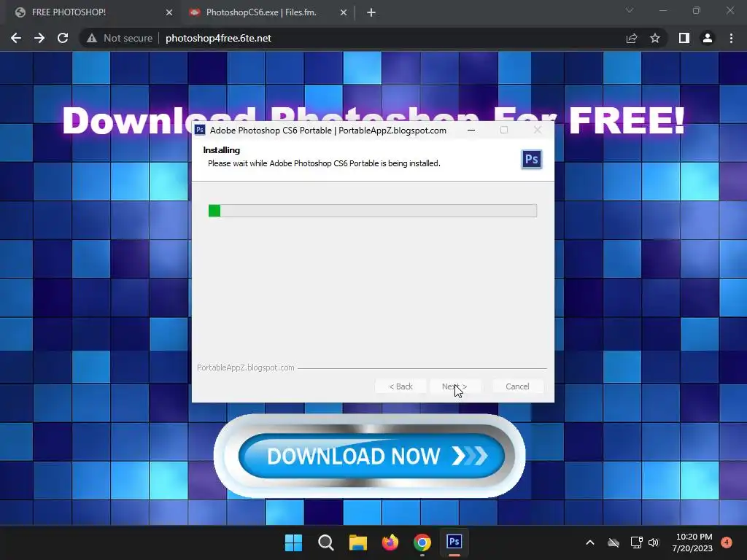Viewport: 747px width, 560px height.
Task: Click the Not secure warning icon
Action: pos(92,38)
